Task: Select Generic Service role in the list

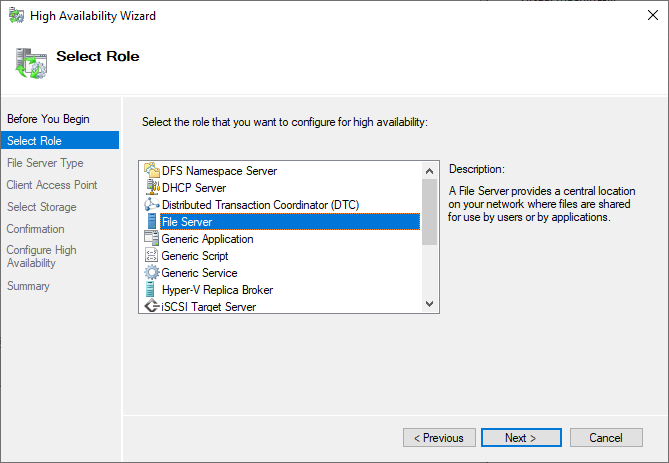Action: pos(199,273)
